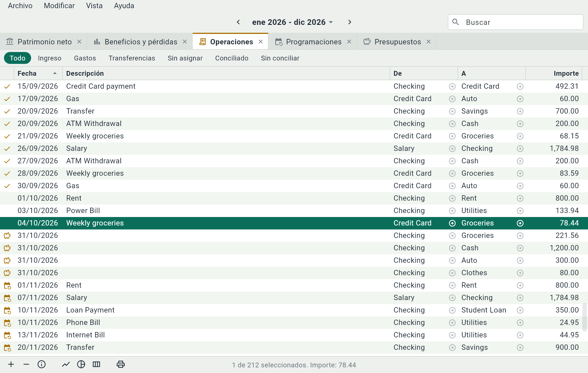The image size is (588, 373).
Task: Close the Beneficios y pérdidas tab
Action: pyautogui.click(x=185, y=42)
